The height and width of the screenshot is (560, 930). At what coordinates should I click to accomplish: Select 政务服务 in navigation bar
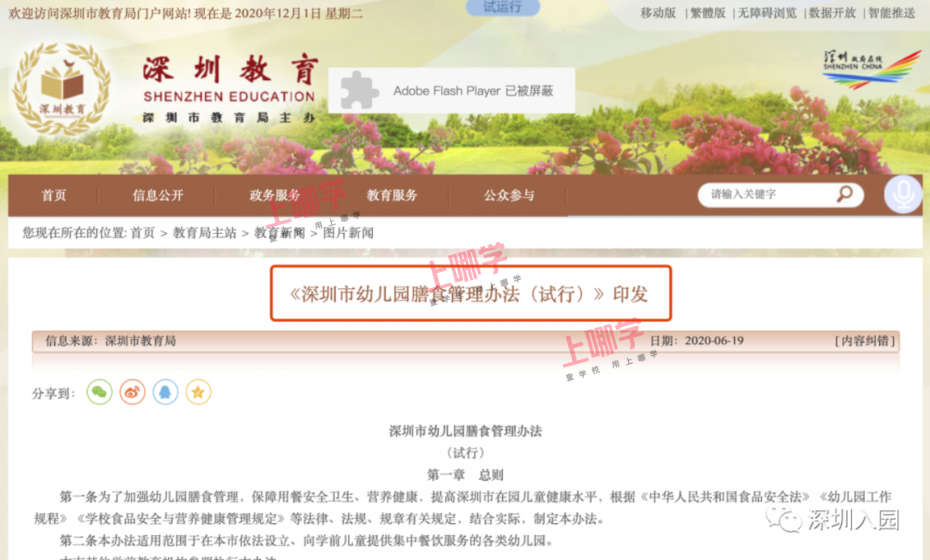tap(274, 195)
